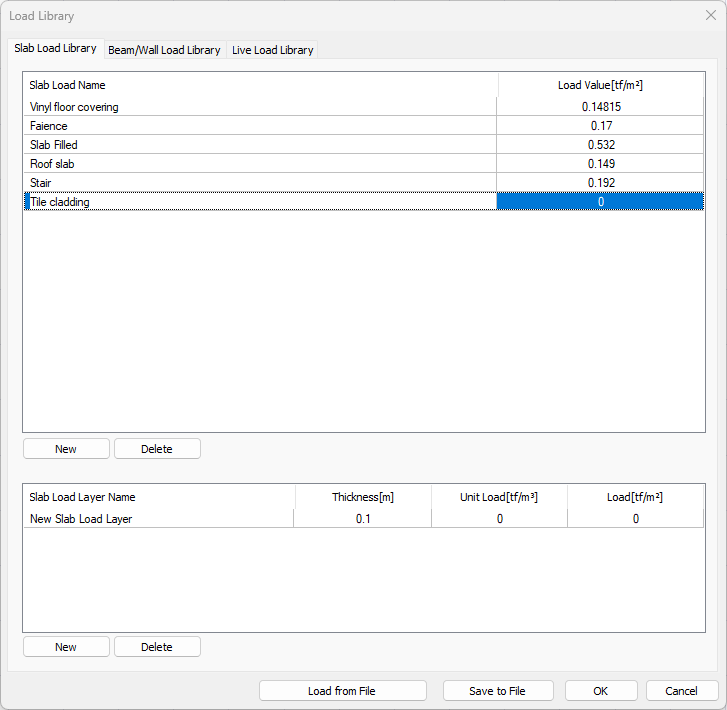Delete the selected slab load

157,449
